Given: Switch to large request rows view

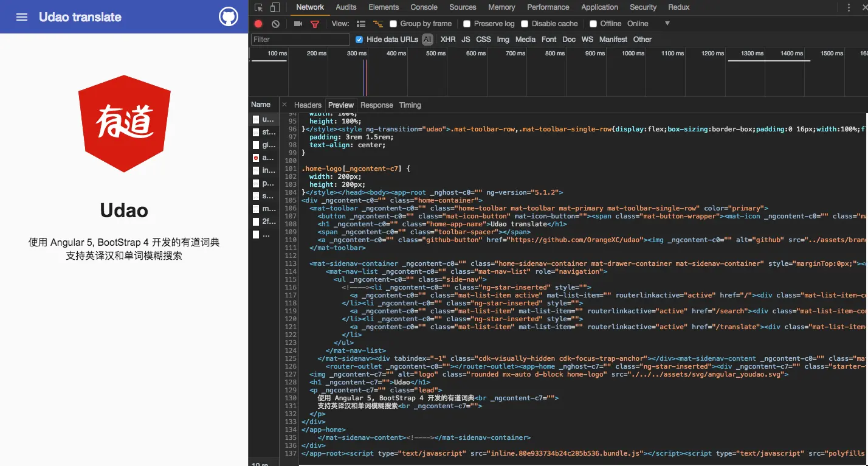Looking at the screenshot, I should 361,24.
